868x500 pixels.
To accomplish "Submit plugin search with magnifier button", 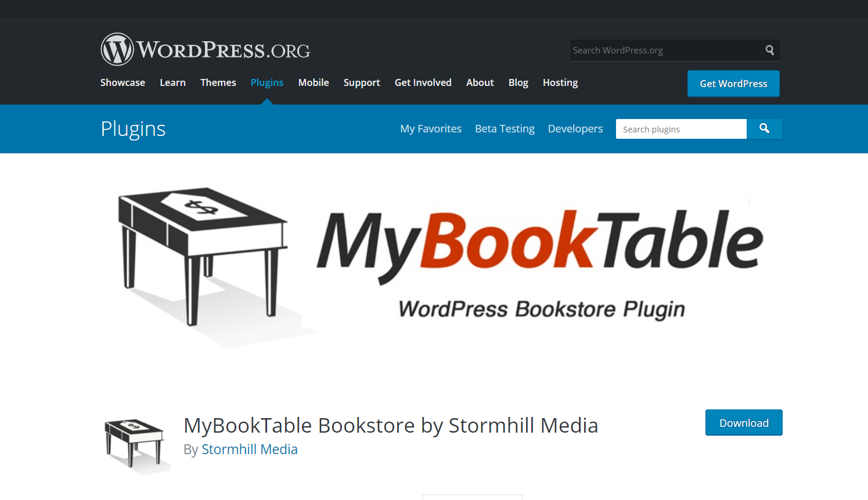I will pyautogui.click(x=764, y=128).
